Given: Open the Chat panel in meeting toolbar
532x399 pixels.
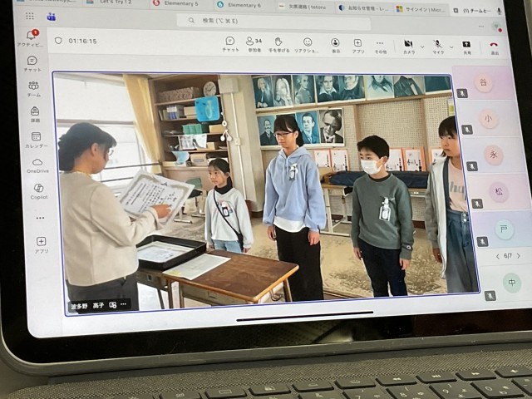Looking at the screenshot, I should [230, 43].
